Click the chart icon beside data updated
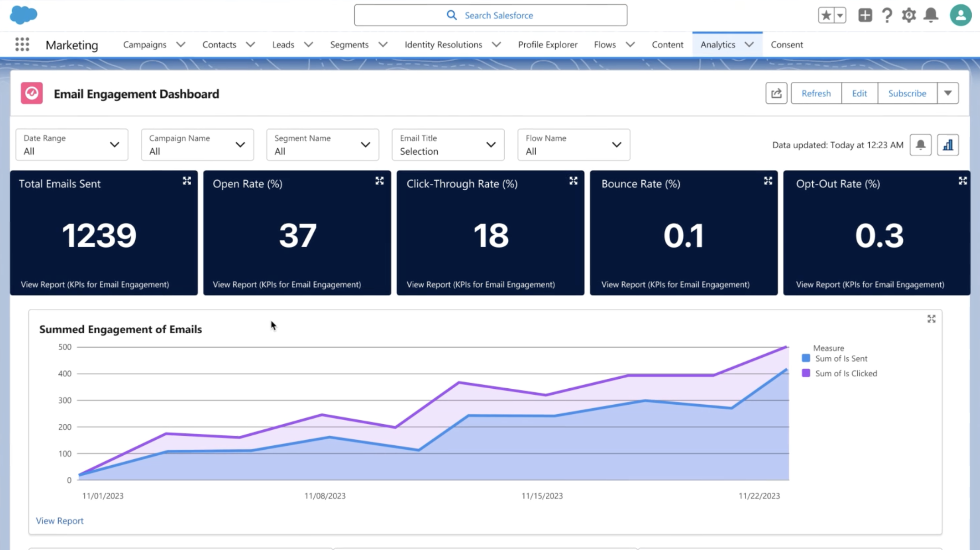980x550 pixels. pyautogui.click(x=948, y=145)
